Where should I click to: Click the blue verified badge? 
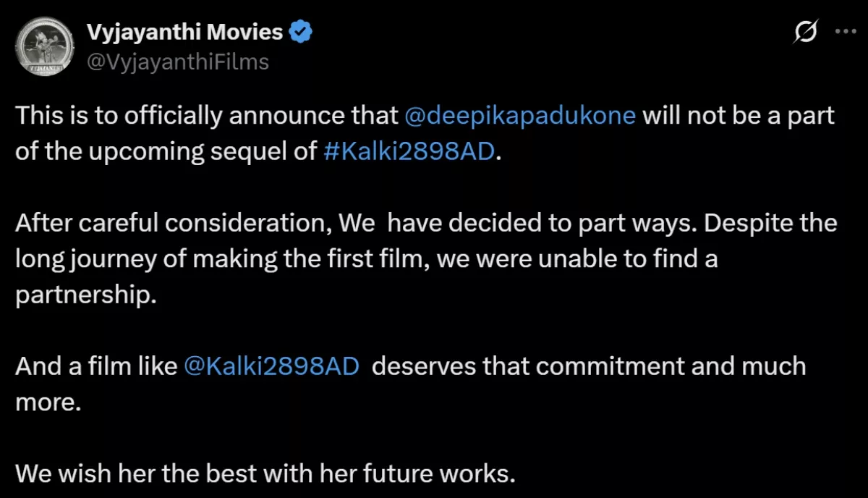pyautogui.click(x=301, y=32)
